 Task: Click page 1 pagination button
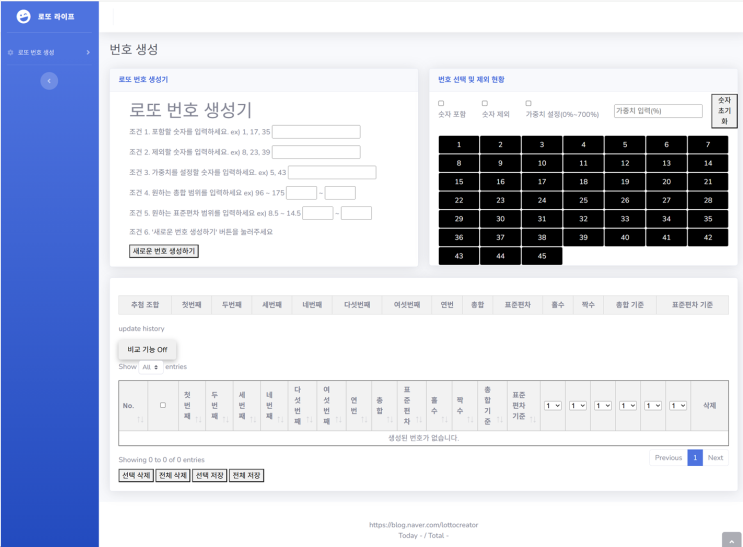695,458
